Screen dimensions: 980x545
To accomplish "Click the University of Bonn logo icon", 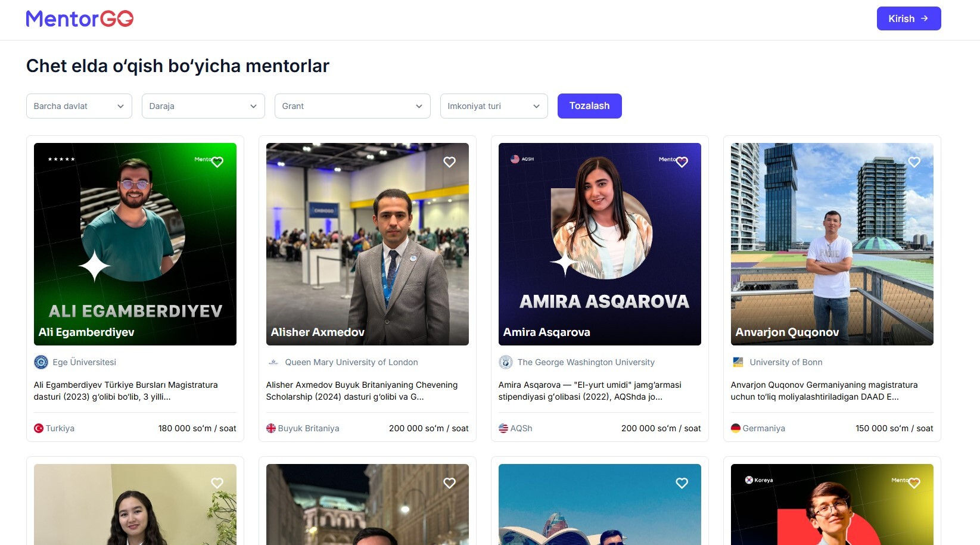I will [738, 362].
